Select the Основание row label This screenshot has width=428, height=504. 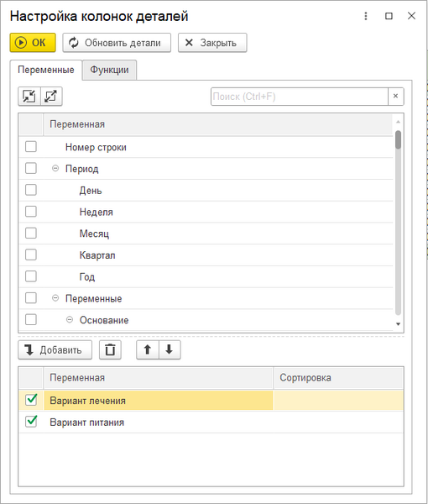coord(104,320)
